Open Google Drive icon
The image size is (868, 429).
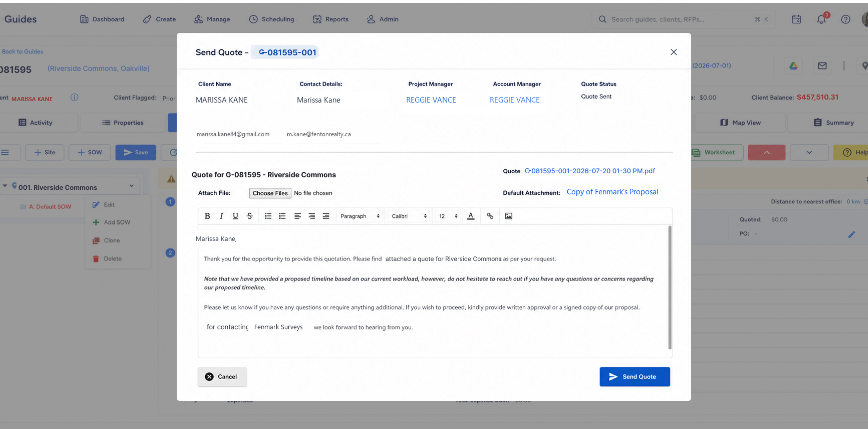coord(793,66)
